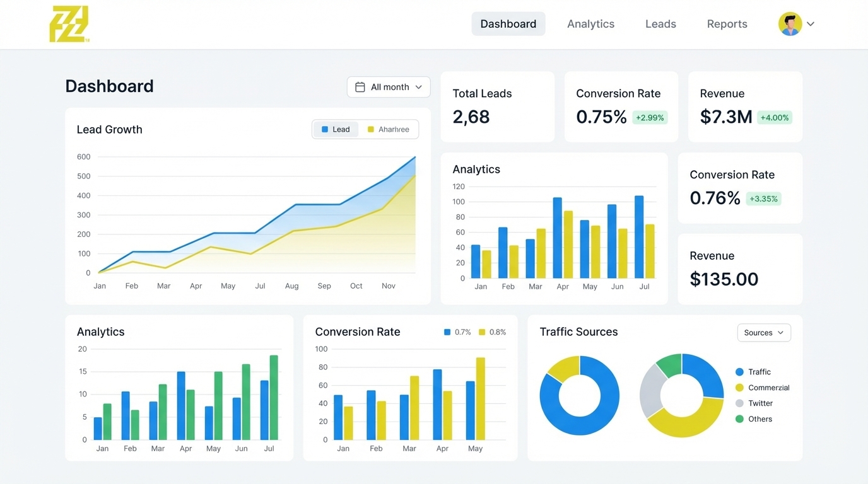The height and width of the screenshot is (484, 868).
Task: Click the company logo
Action: (69, 23)
